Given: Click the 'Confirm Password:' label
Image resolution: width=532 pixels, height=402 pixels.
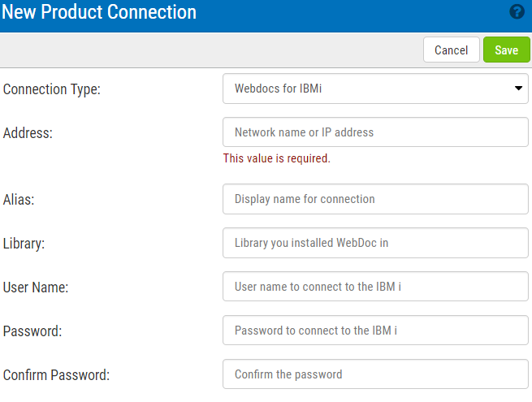Looking at the screenshot, I should click(x=56, y=375).
